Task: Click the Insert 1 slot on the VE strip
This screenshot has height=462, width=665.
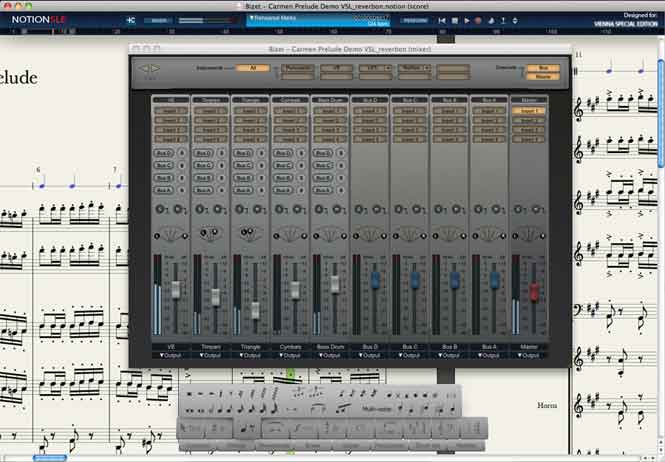Action: [x=171, y=111]
